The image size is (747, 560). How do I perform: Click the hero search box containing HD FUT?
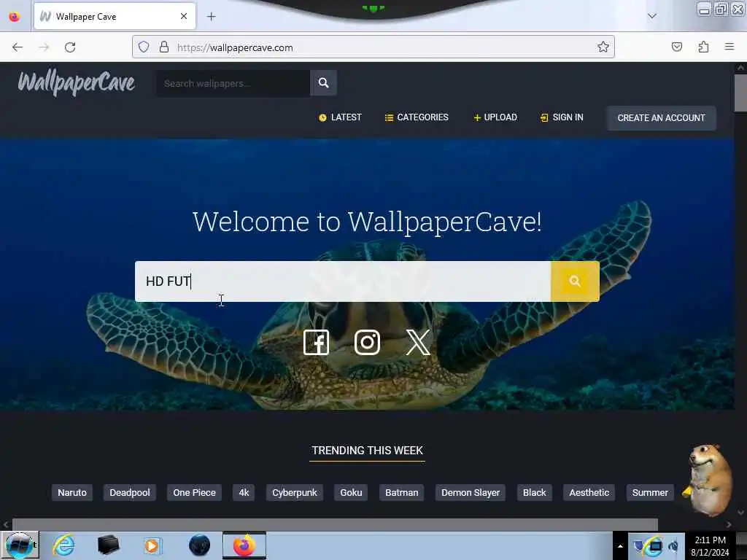click(x=343, y=281)
